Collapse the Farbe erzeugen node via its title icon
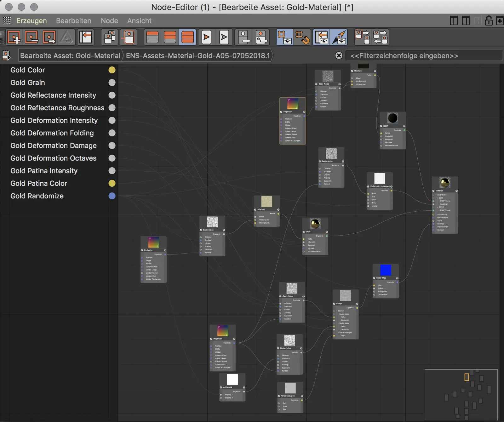Screen dimensions: 504x422 tap(279, 396)
